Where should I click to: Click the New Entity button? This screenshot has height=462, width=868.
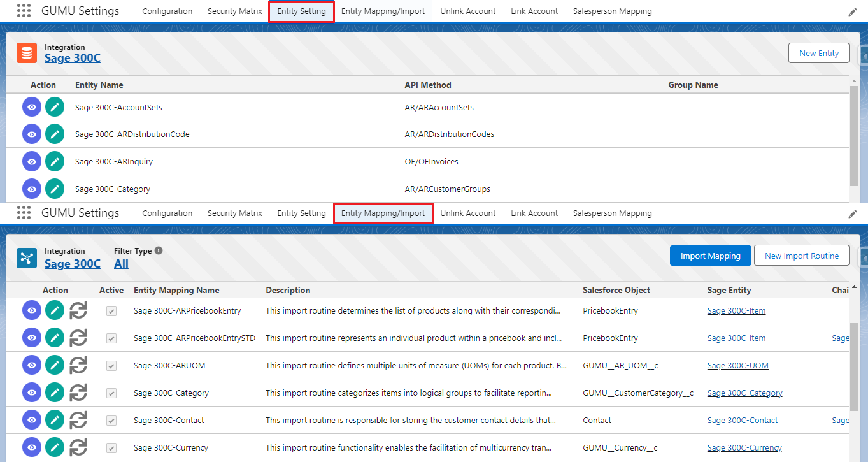(818, 54)
